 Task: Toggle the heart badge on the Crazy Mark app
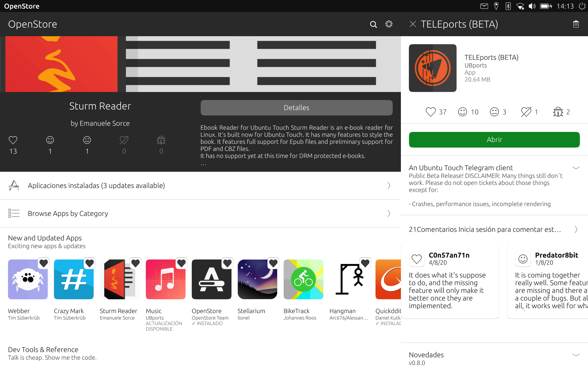[x=89, y=263]
